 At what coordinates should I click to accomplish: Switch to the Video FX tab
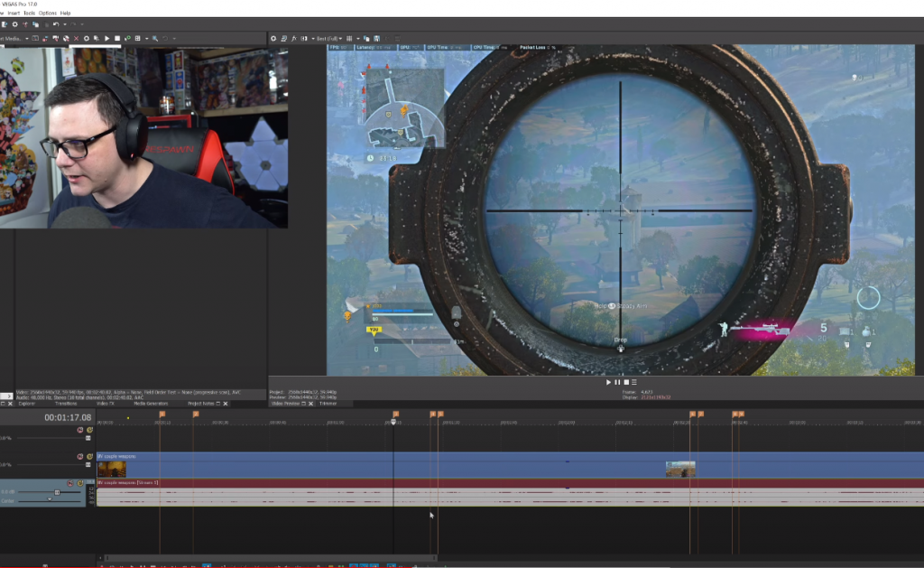point(106,404)
